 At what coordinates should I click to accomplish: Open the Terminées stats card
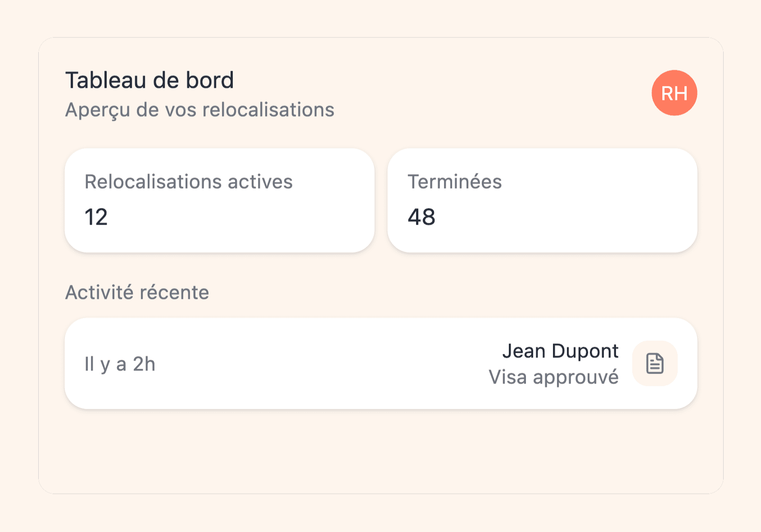click(542, 200)
